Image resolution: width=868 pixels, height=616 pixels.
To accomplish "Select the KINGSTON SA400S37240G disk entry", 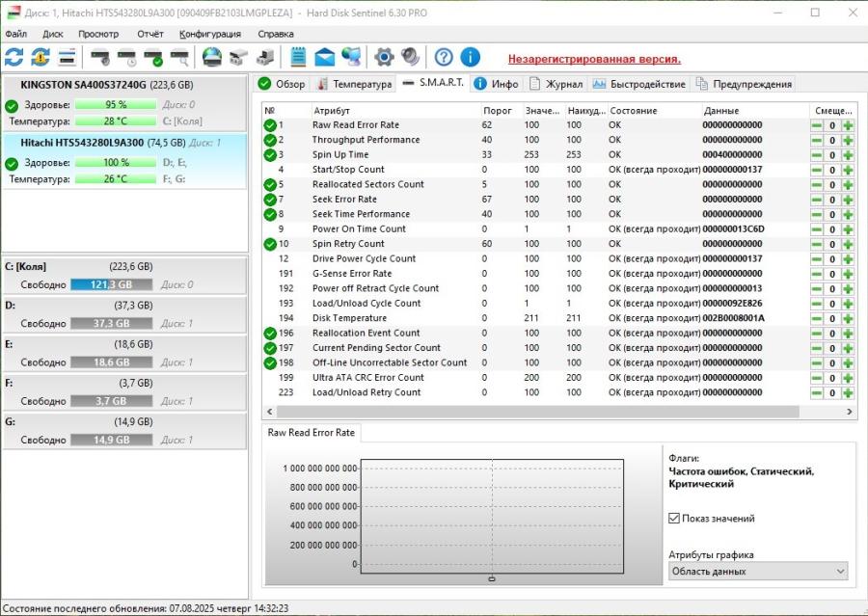I will (106, 85).
